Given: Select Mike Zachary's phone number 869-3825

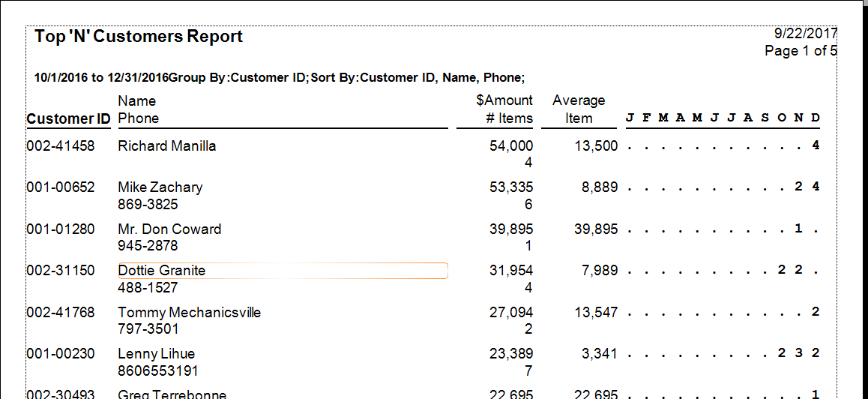Looking at the screenshot, I should coord(148,204).
